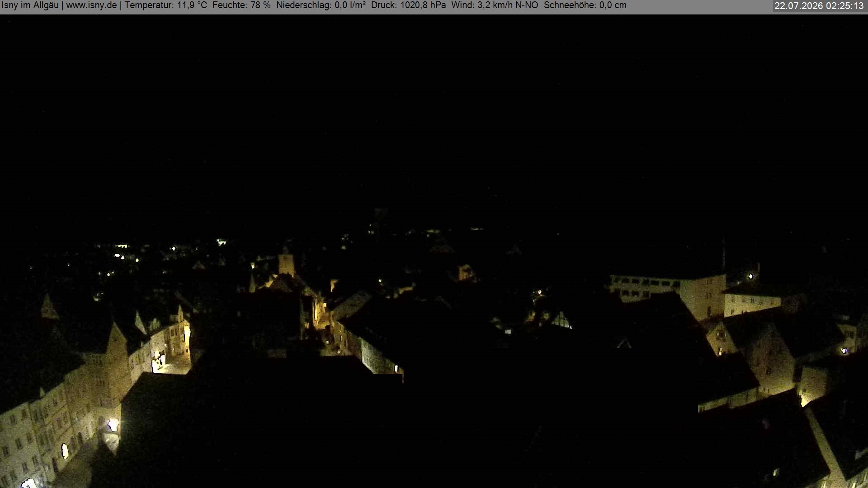Click the 'Wind: 3,2 km/h N-NO' reading
The height and width of the screenshot is (488, 868).
pos(495,6)
